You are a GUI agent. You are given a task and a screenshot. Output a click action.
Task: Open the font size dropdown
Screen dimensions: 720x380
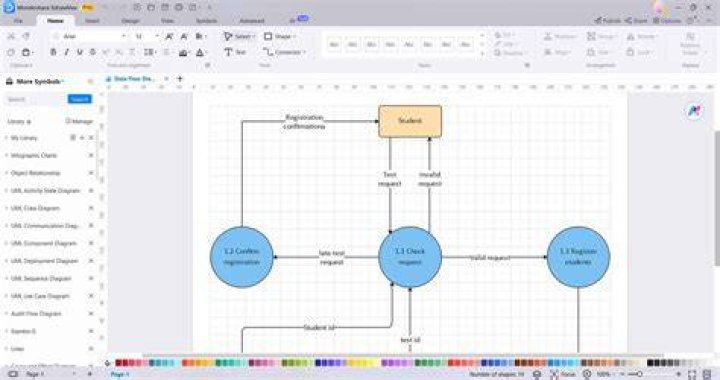coord(146,36)
